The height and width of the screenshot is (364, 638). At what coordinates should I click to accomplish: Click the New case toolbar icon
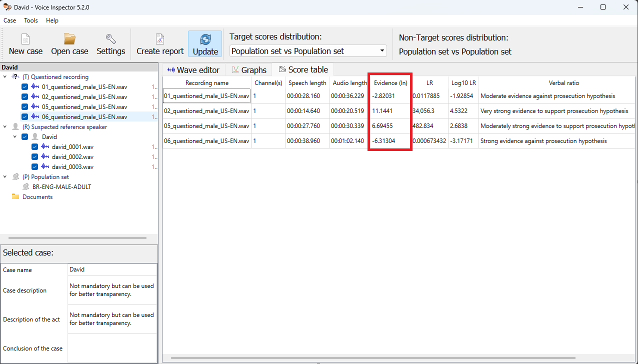[25, 39]
